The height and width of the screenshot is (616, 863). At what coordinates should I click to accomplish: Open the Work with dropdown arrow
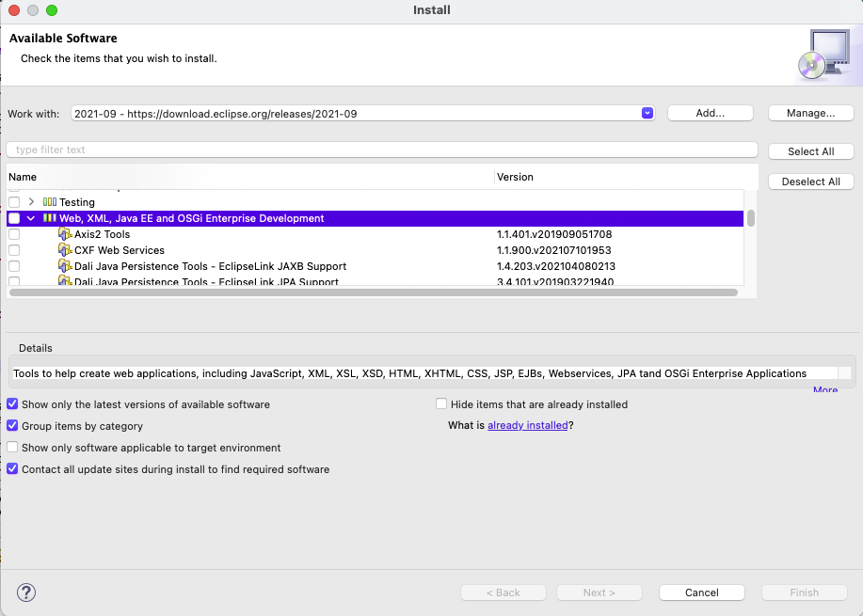point(647,113)
